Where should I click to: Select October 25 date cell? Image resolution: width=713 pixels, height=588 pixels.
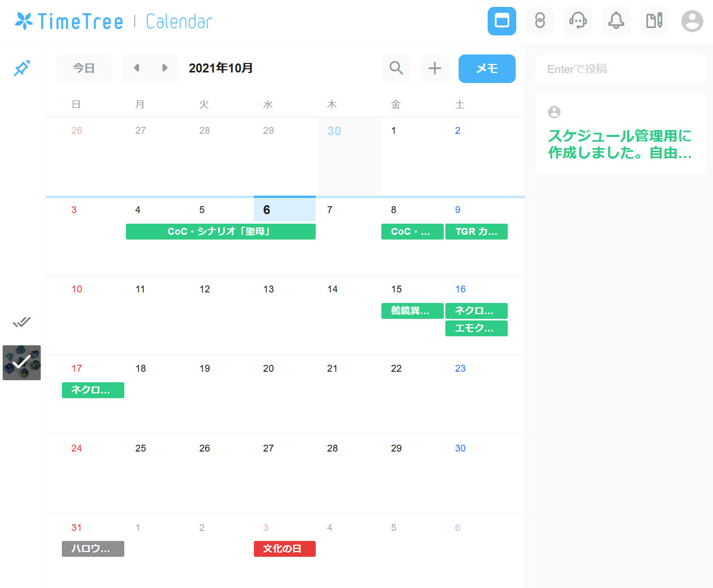157,474
